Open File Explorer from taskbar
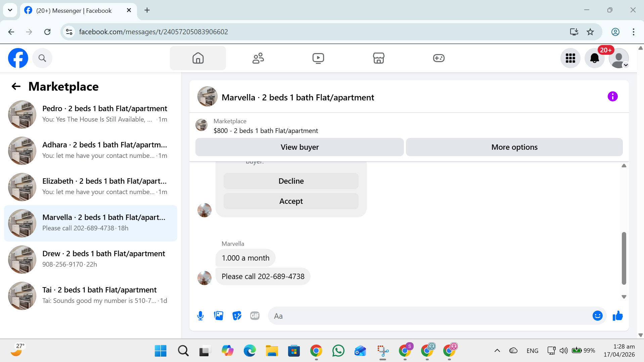This screenshot has width=644, height=362. (x=272, y=351)
